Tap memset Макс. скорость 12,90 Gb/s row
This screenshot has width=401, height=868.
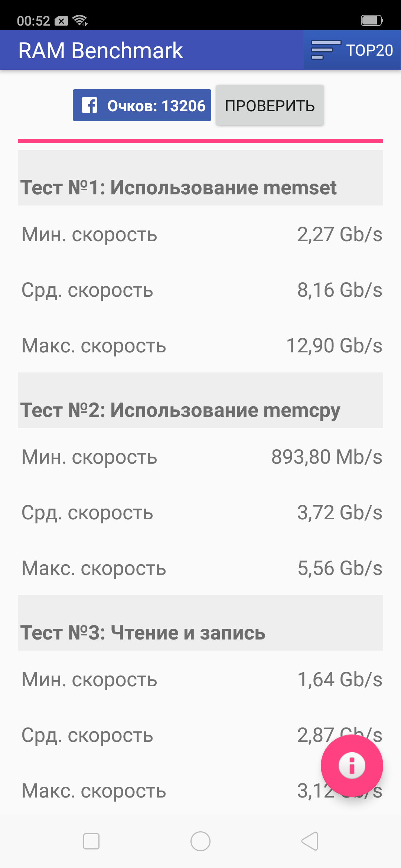tap(200, 345)
